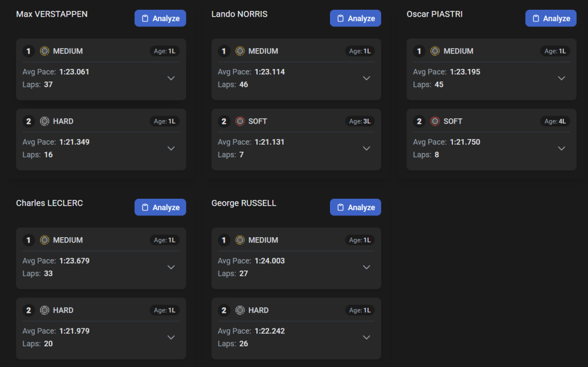588x367 pixels.
Task: Click hard tyre icon in Russell's stint 2
Action: pyautogui.click(x=240, y=310)
